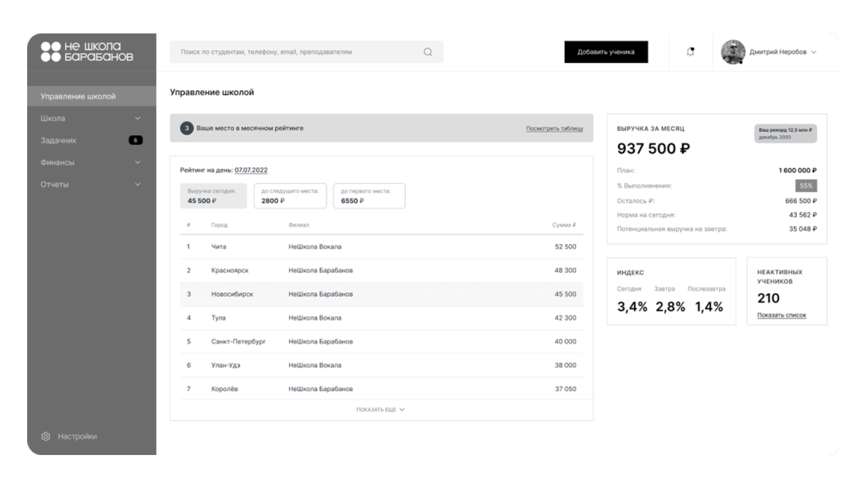Click the settings gear icon
The image size is (868, 488).
coord(46,436)
